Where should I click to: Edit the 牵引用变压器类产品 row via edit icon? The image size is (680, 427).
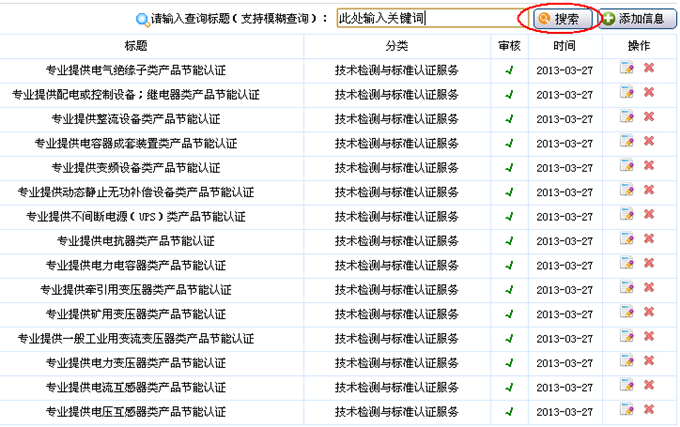627,288
